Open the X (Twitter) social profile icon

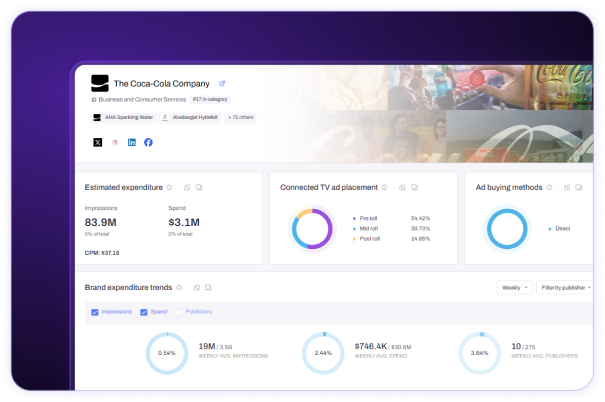[x=98, y=142]
